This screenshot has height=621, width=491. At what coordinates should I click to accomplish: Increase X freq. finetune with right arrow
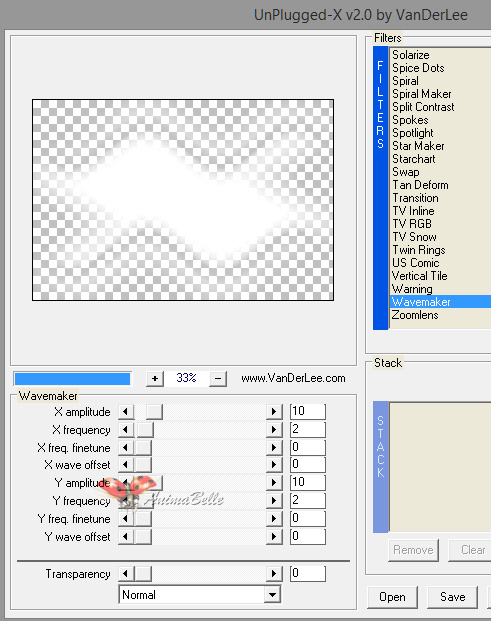pos(274,448)
